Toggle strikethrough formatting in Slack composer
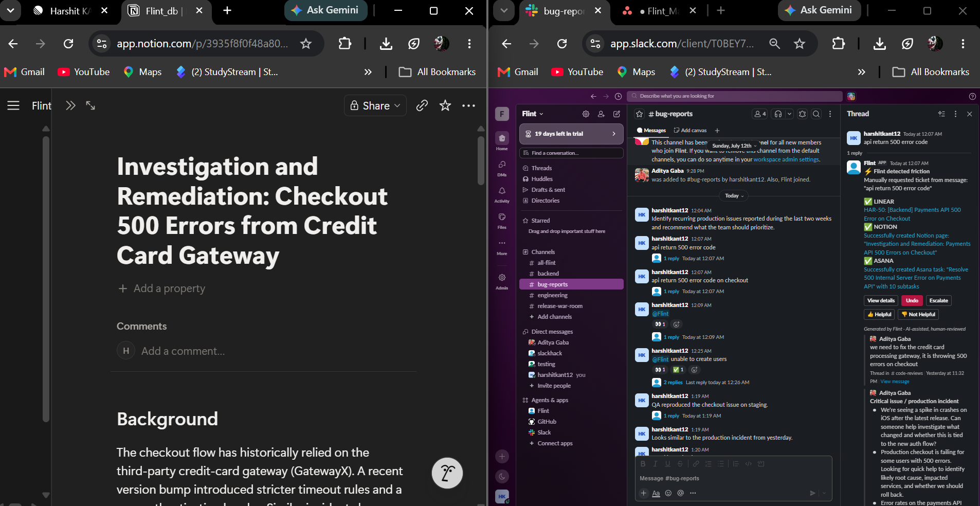Viewport: 980px width, 506px height. point(680,463)
